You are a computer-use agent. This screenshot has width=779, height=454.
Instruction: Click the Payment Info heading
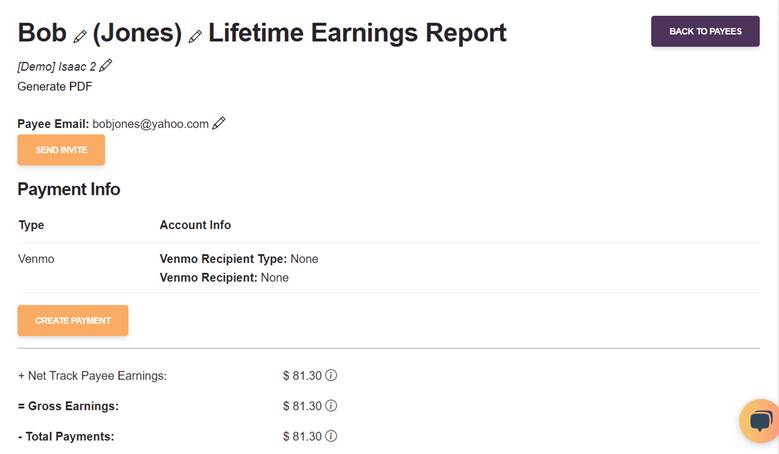pos(69,189)
